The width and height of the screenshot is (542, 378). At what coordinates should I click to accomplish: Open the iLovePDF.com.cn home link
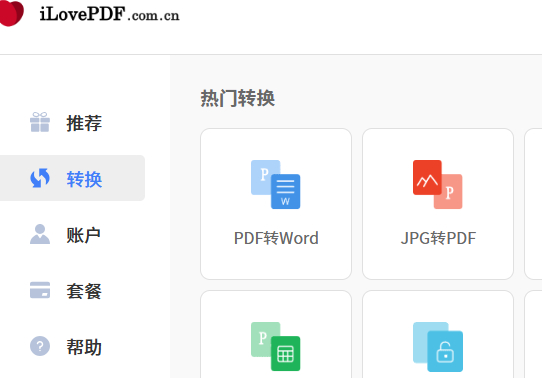coord(109,15)
